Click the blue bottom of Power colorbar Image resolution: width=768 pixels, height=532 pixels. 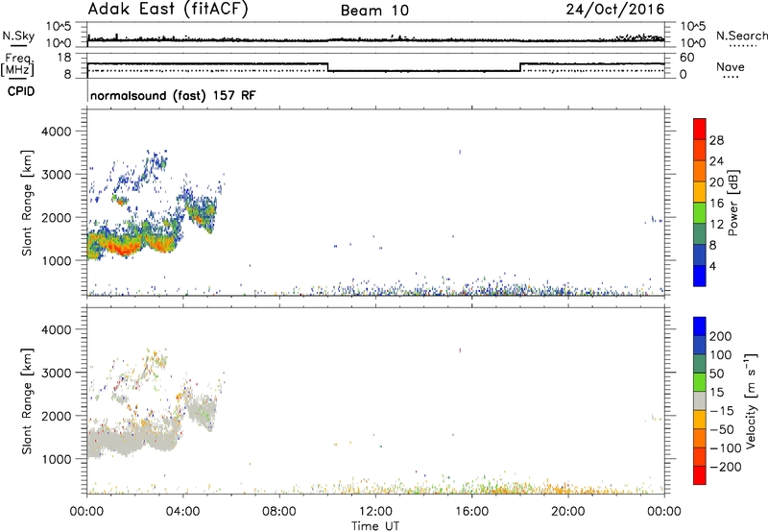pos(700,276)
